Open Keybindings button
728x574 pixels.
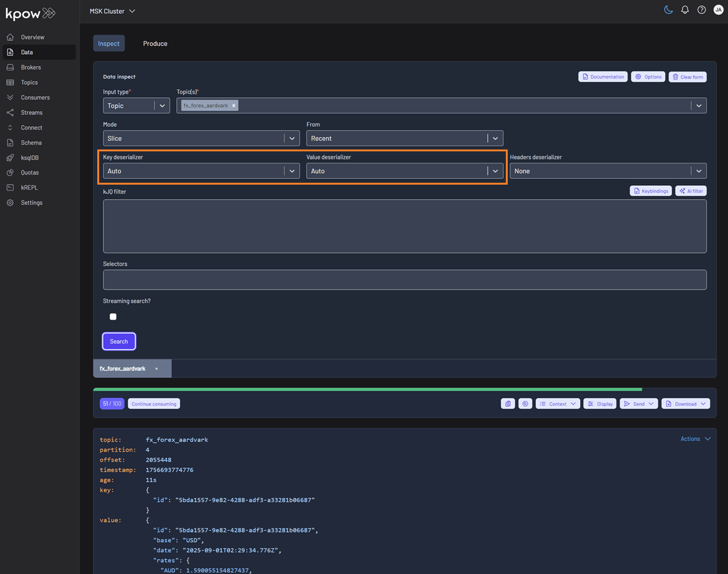click(650, 191)
